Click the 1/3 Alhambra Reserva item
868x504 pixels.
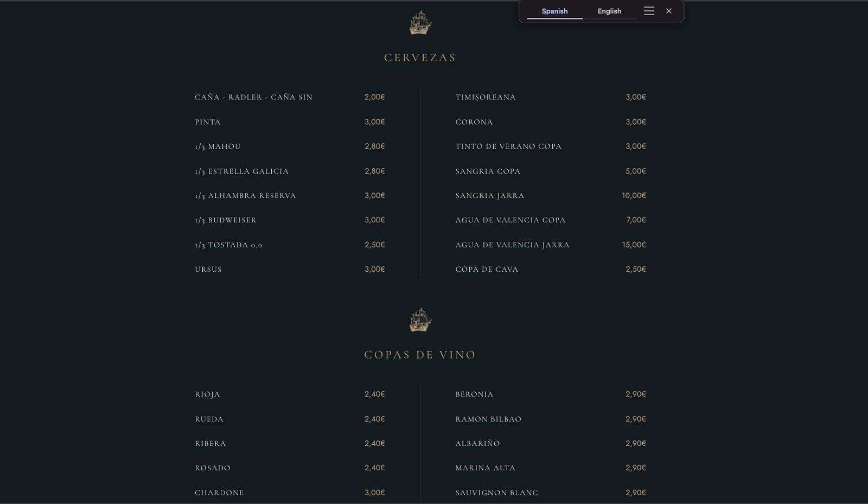pos(245,195)
